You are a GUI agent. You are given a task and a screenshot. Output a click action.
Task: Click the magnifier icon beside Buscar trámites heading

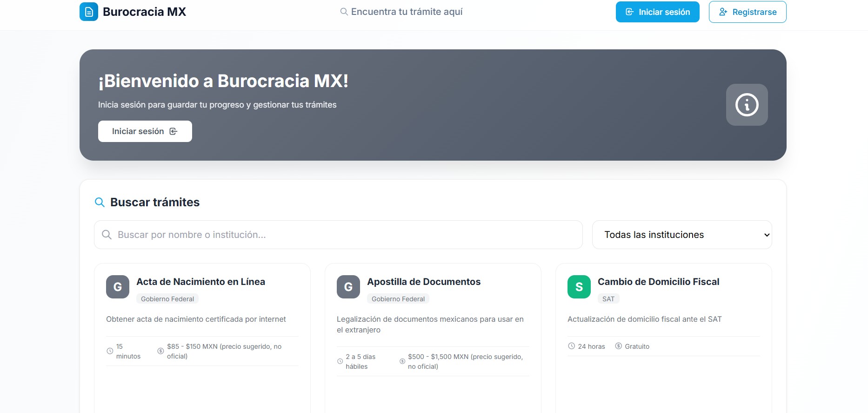click(100, 202)
